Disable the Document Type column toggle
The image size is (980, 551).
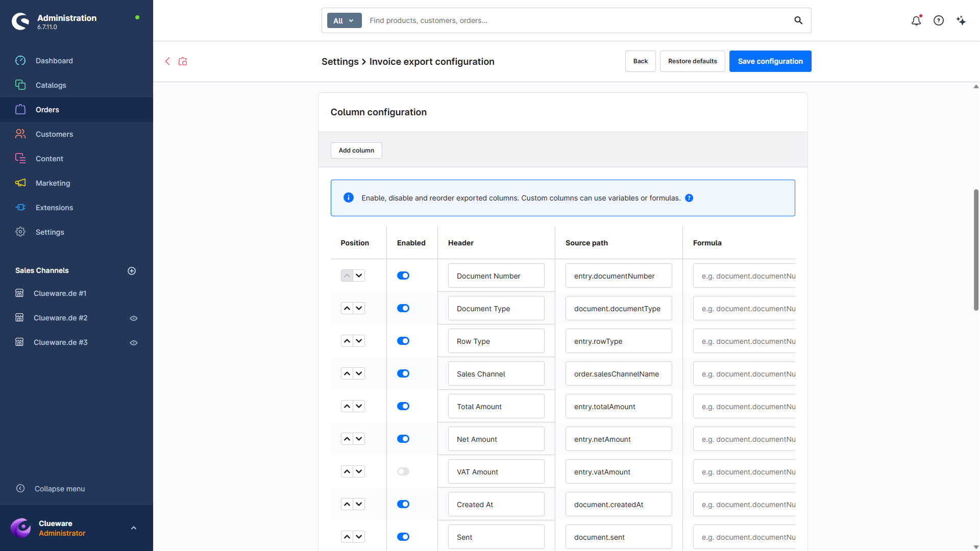[403, 308]
